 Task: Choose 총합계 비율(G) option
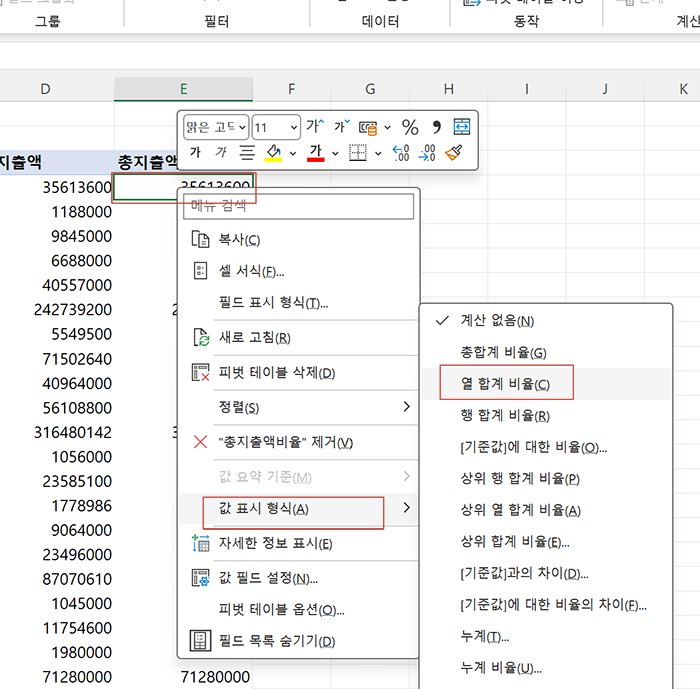tap(546, 352)
